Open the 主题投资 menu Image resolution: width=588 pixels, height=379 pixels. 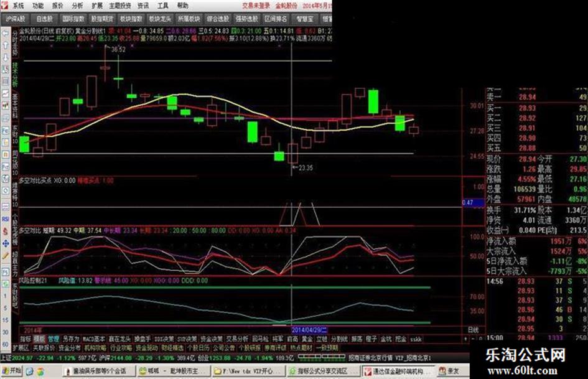tap(120, 6)
